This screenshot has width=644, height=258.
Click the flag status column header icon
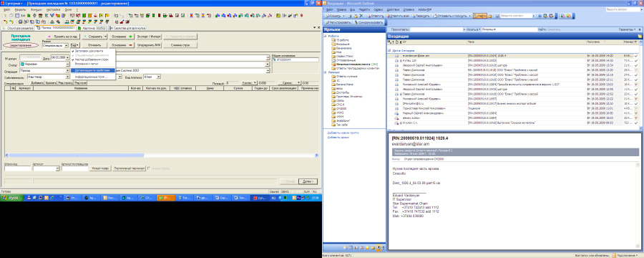coord(636,42)
